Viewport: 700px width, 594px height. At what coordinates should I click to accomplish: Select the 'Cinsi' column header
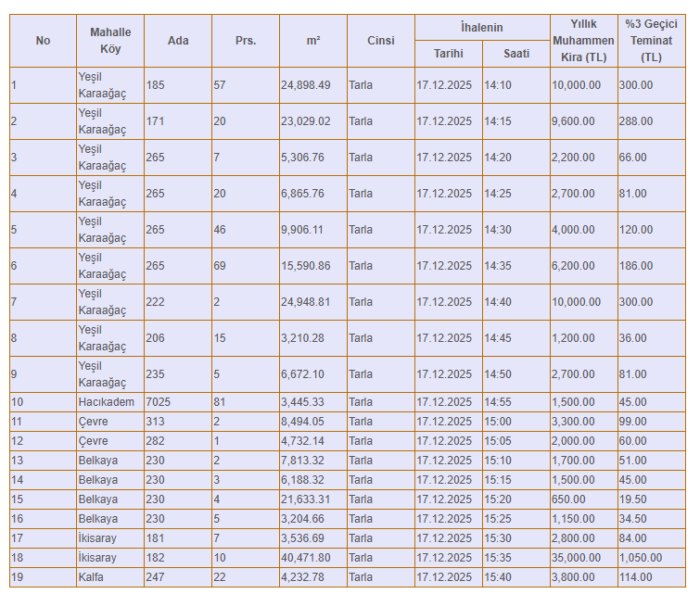coord(381,41)
